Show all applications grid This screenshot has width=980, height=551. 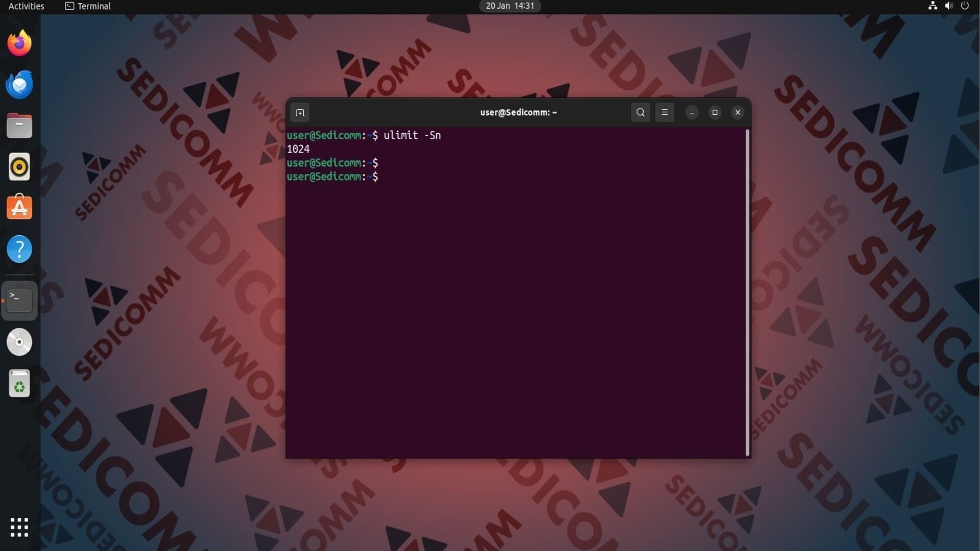[19, 527]
